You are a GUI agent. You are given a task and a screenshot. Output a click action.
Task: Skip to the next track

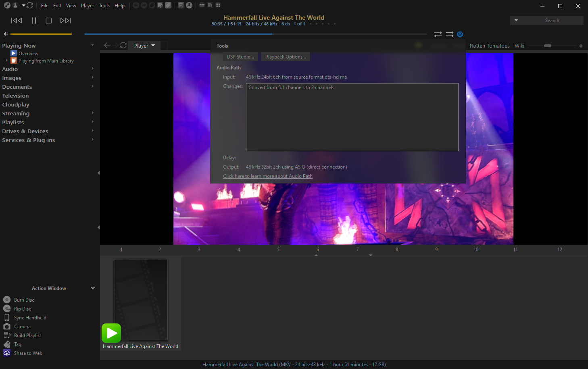pos(65,21)
